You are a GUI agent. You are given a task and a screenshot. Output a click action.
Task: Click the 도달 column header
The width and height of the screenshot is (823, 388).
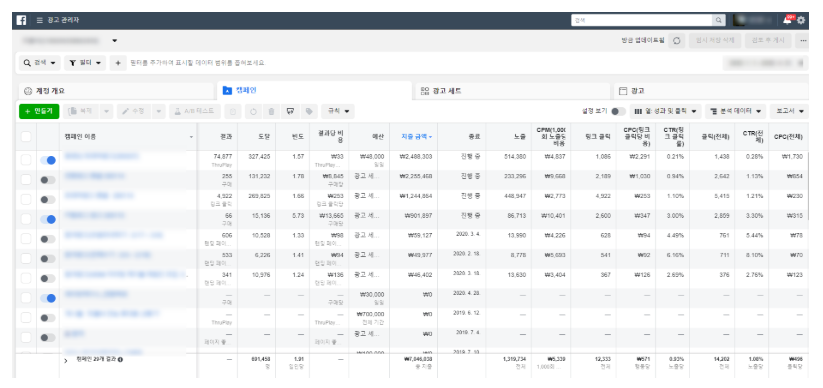[256, 137]
